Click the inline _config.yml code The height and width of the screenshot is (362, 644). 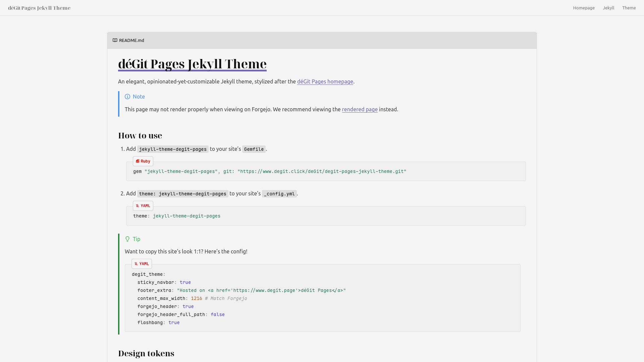(x=279, y=194)
